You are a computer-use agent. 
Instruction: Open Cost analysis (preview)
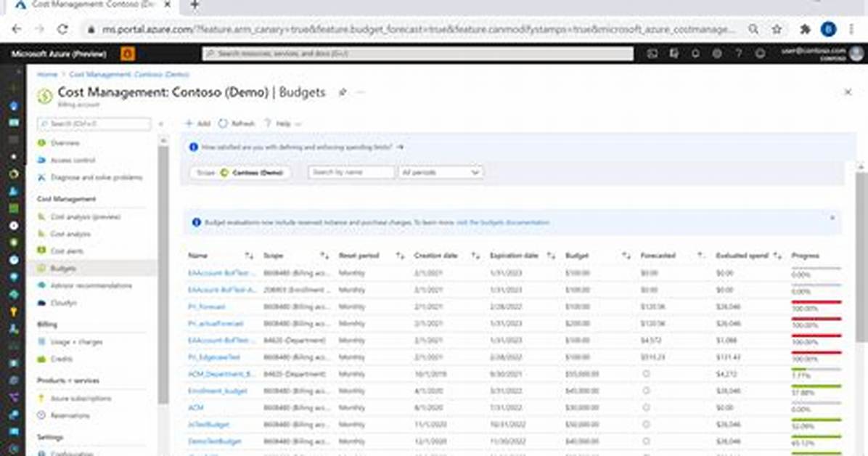pos(85,216)
